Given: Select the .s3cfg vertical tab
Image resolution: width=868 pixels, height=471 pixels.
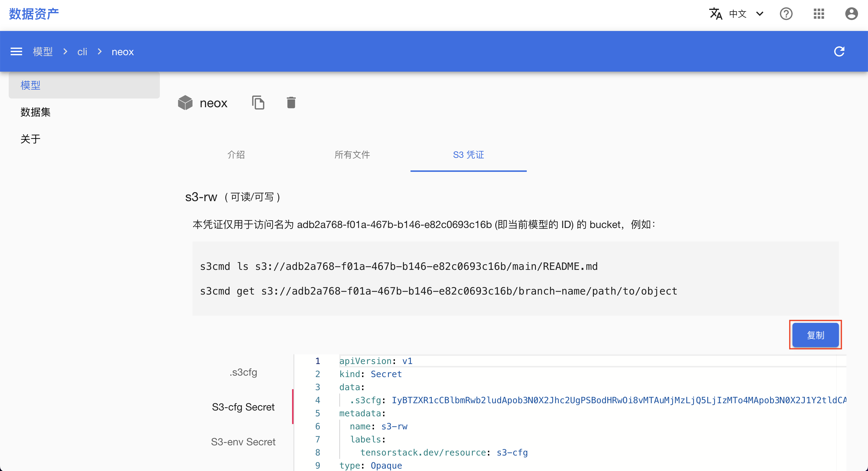Looking at the screenshot, I should (243, 372).
